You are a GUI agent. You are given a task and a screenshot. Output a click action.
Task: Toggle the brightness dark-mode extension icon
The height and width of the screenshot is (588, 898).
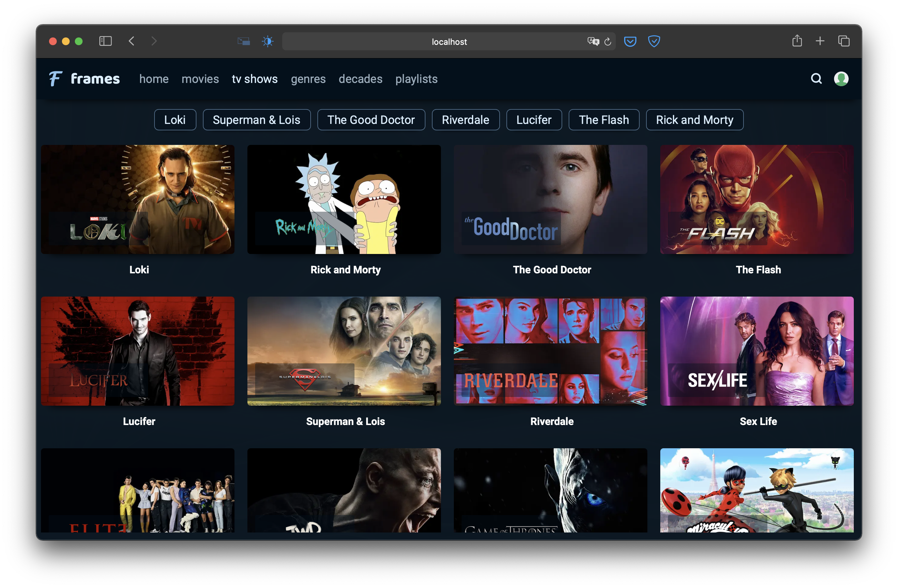(x=267, y=41)
